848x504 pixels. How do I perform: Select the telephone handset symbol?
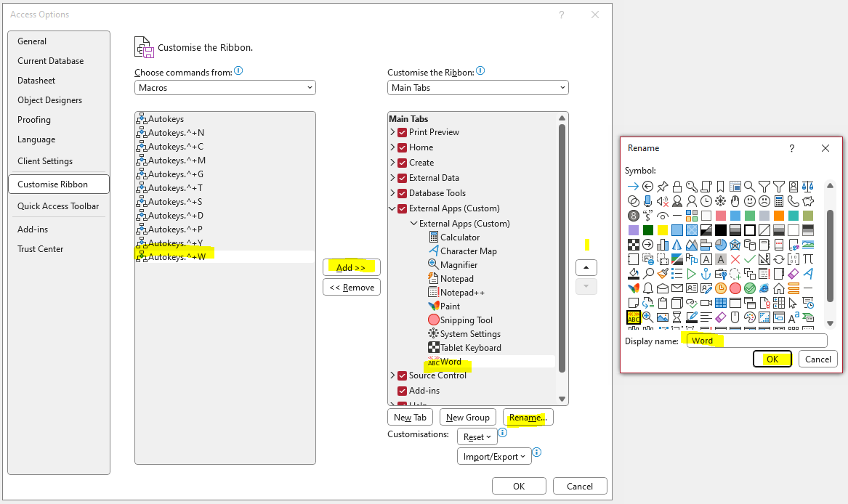[x=794, y=201]
